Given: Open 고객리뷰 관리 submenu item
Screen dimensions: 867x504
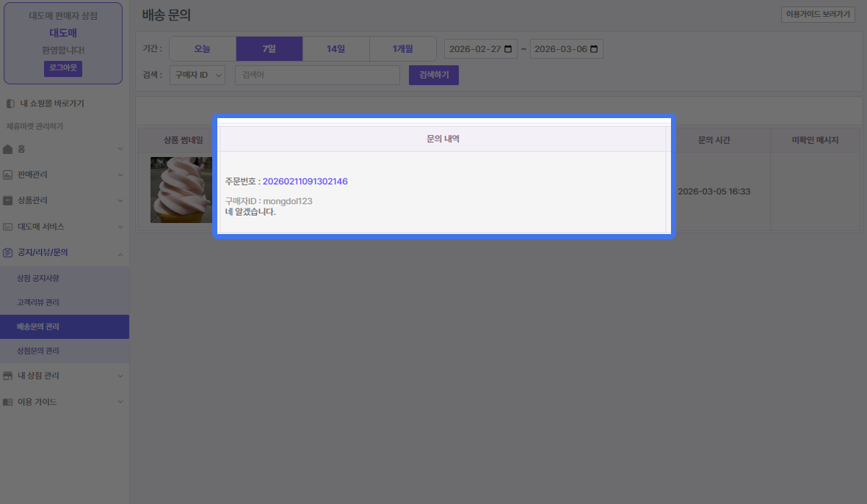Looking at the screenshot, I should tap(38, 302).
